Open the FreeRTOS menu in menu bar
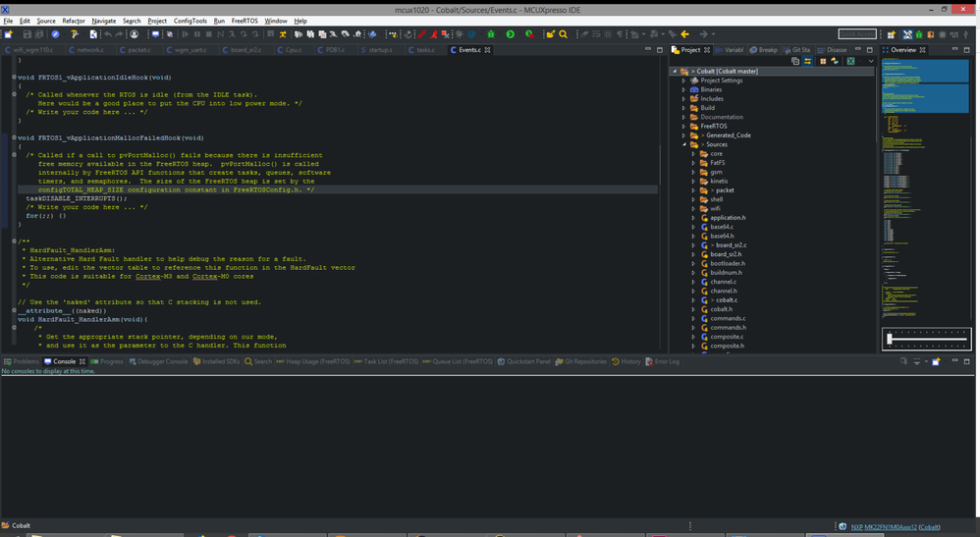980x537 pixels. click(245, 21)
